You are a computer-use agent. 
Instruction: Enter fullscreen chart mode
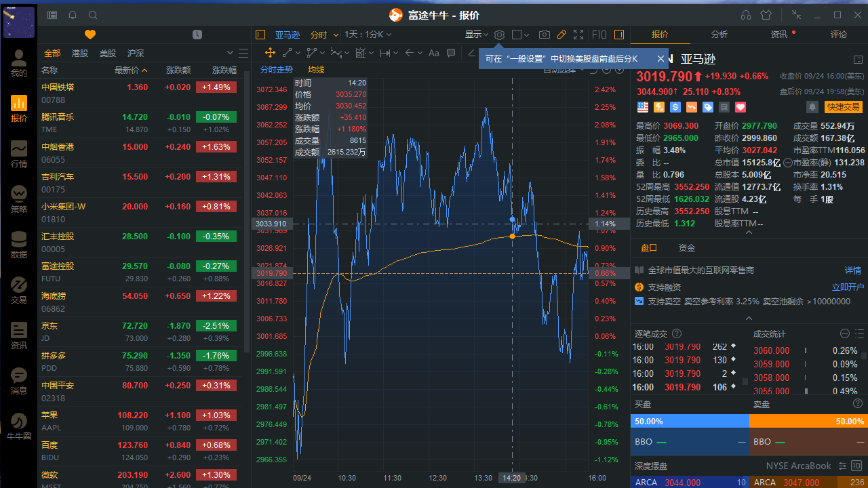tap(578, 35)
